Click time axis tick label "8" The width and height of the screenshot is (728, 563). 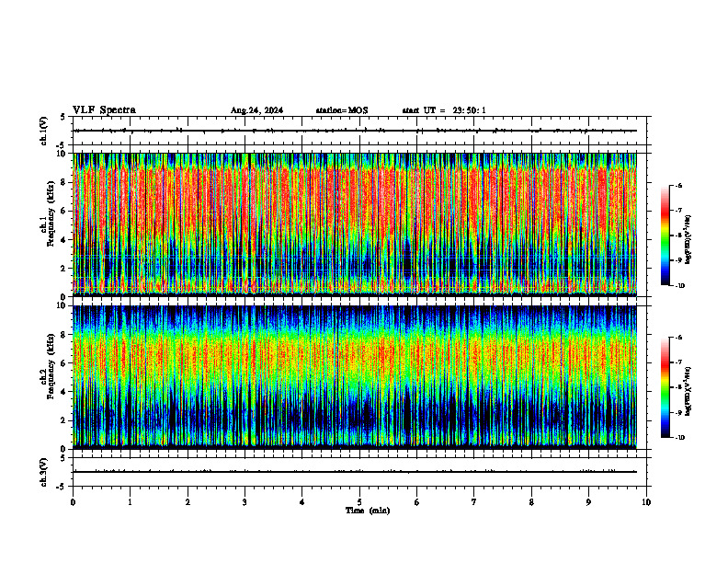tap(531, 502)
